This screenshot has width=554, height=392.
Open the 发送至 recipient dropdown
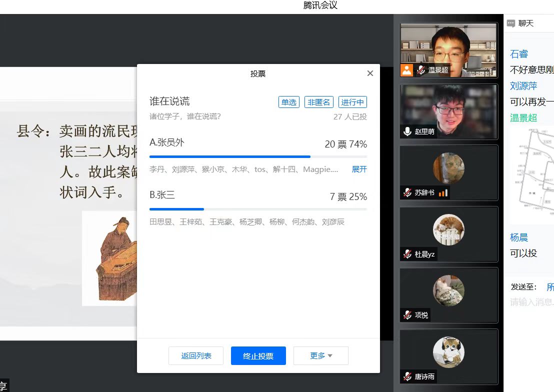(x=549, y=287)
